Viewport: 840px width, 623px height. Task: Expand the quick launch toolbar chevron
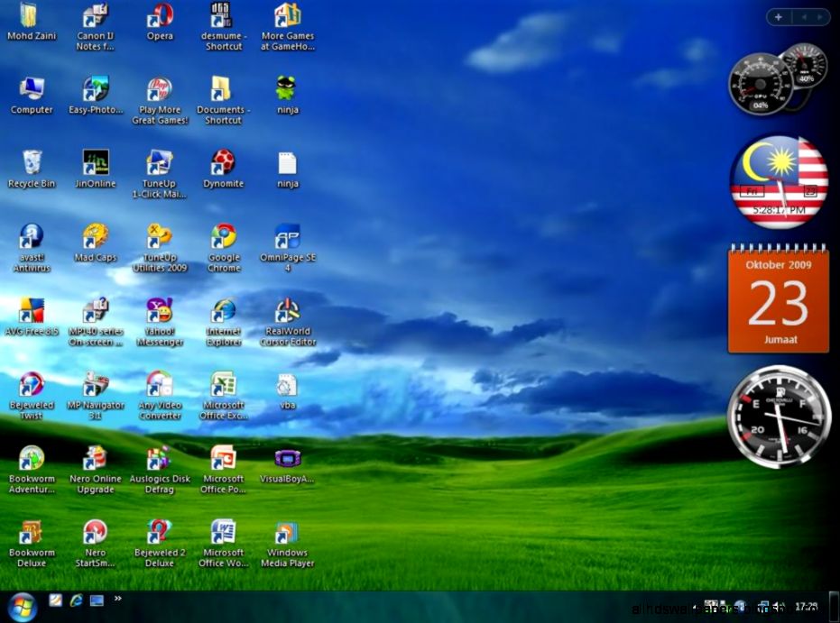pyautogui.click(x=118, y=598)
